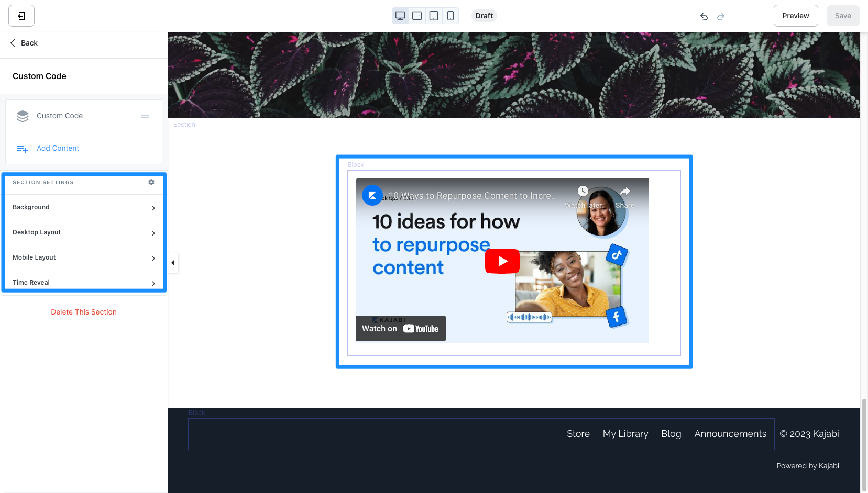The height and width of the screenshot is (493, 868).
Task: Switch to desktop preview mode
Action: pyautogui.click(x=400, y=16)
